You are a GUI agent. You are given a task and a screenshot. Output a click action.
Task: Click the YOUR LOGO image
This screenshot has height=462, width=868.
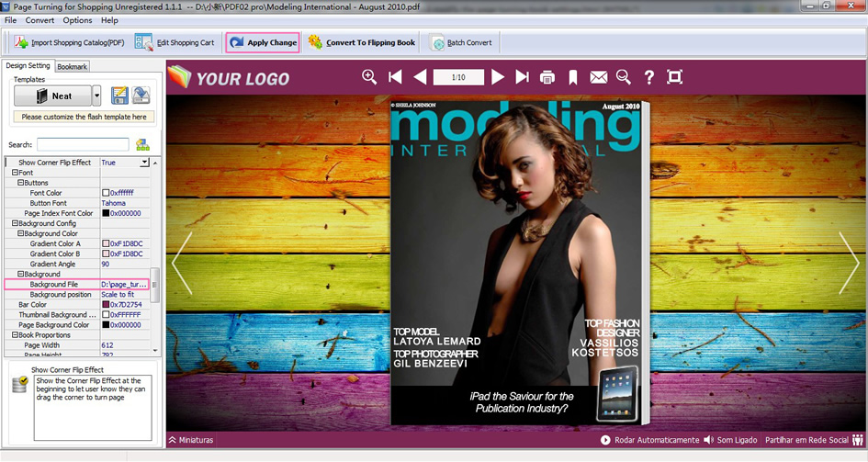(x=229, y=78)
